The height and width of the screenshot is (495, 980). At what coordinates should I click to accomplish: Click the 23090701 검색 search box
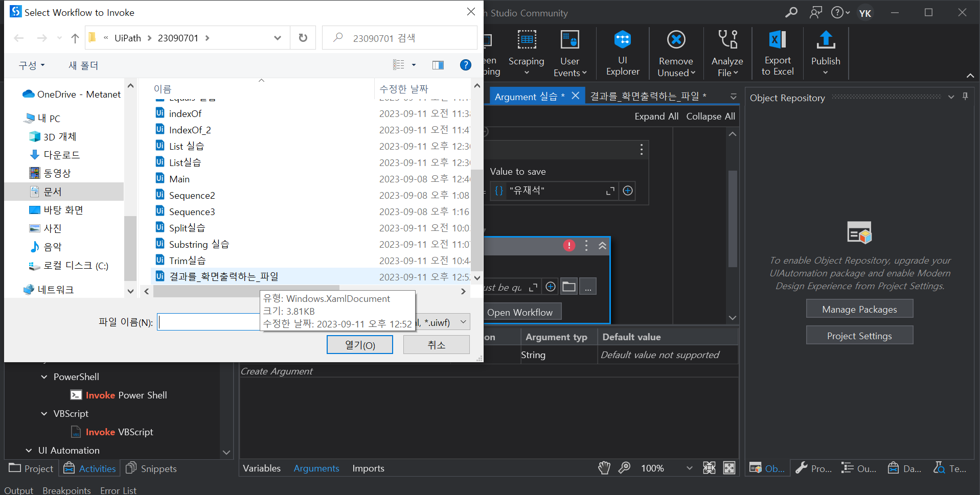coord(400,38)
